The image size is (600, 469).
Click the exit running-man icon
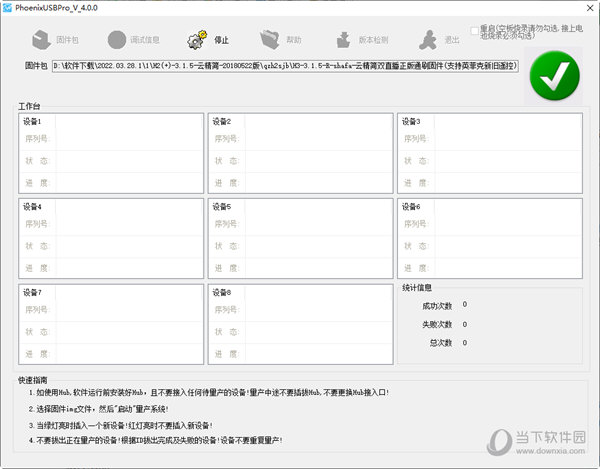pos(428,40)
